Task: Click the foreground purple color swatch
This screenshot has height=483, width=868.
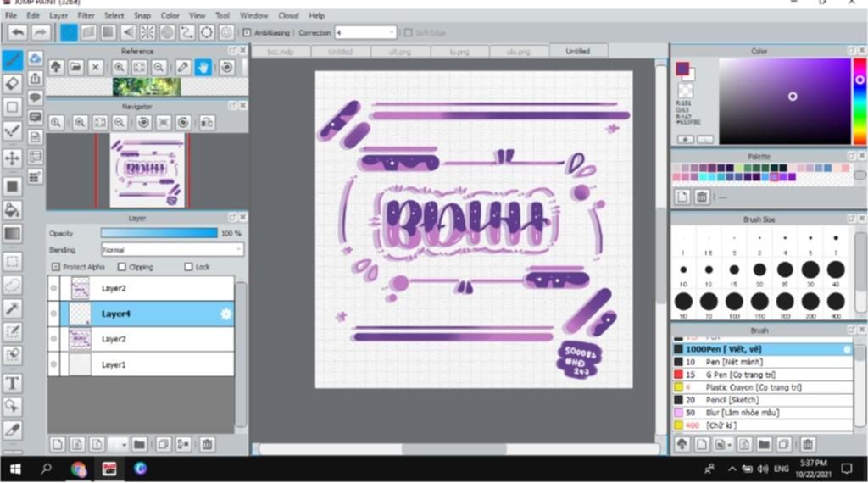Action: [x=682, y=69]
